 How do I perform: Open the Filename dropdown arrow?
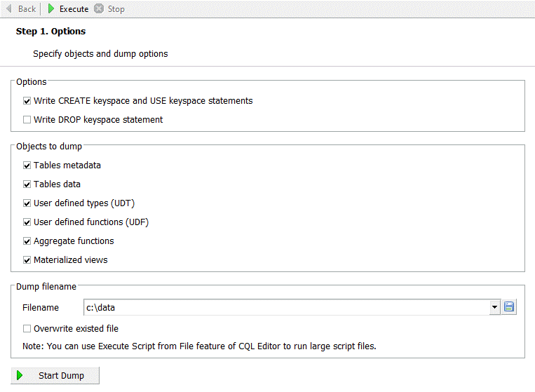pos(494,307)
